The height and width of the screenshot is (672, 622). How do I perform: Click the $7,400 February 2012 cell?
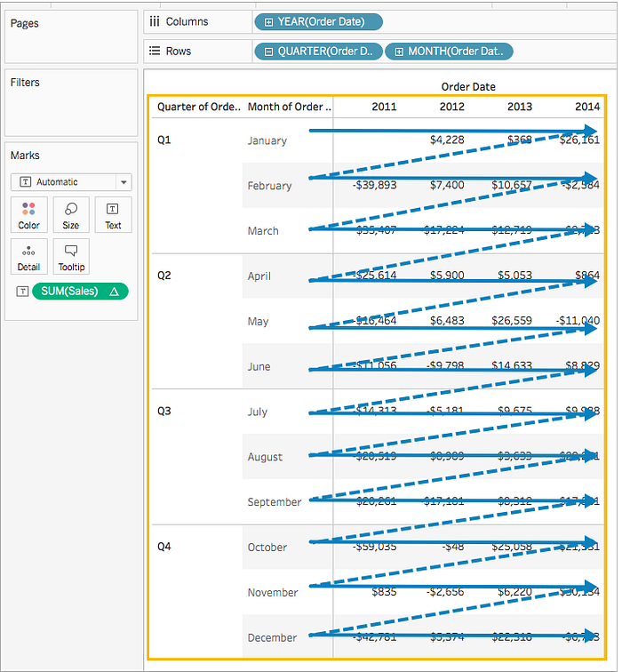[x=447, y=185]
